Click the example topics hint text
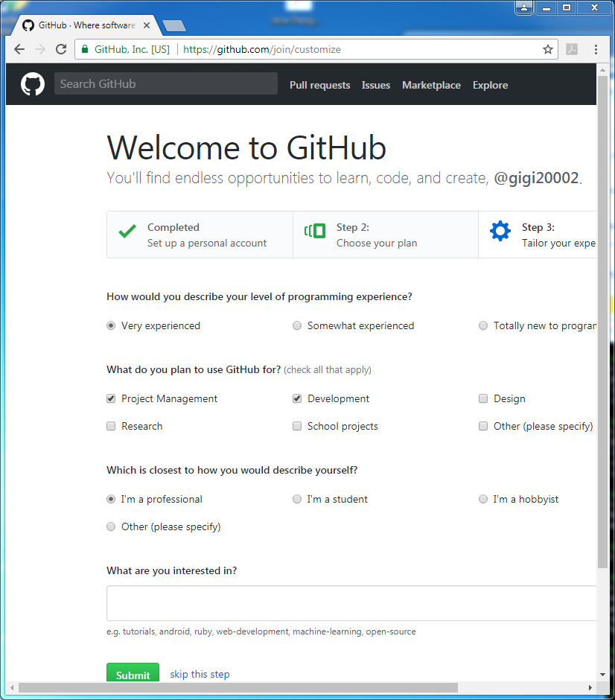Image resolution: width=615 pixels, height=700 pixels. (x=261, y=631)
